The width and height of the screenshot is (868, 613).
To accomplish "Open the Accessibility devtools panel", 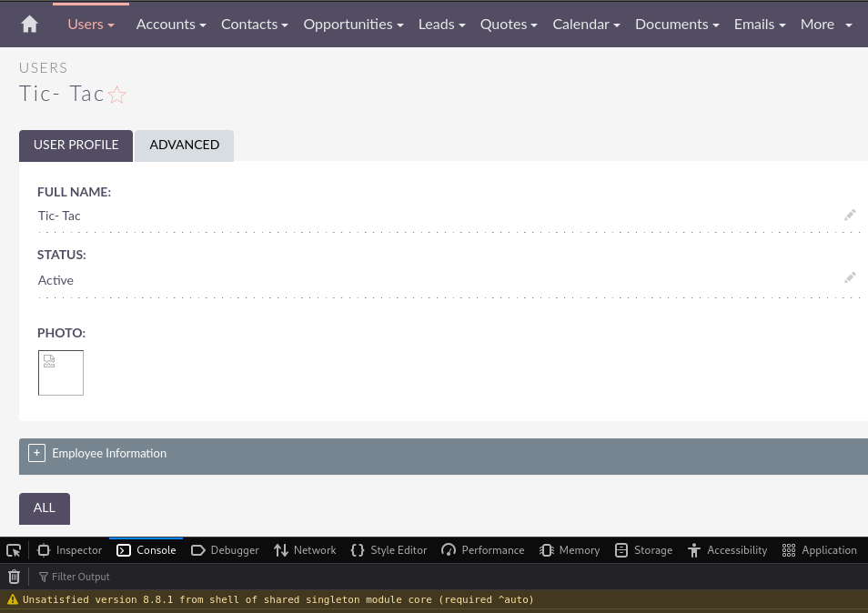I will click(x=727, y=550).
